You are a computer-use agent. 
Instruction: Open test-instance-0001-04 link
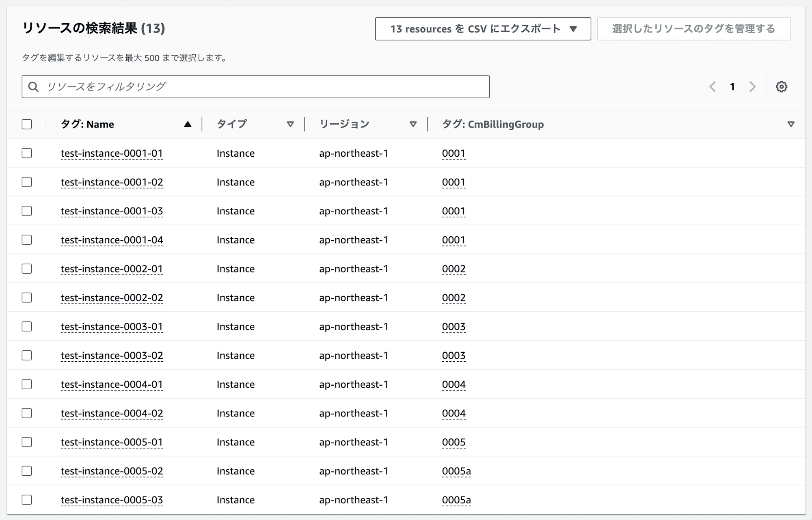click(x=112, y=240)
